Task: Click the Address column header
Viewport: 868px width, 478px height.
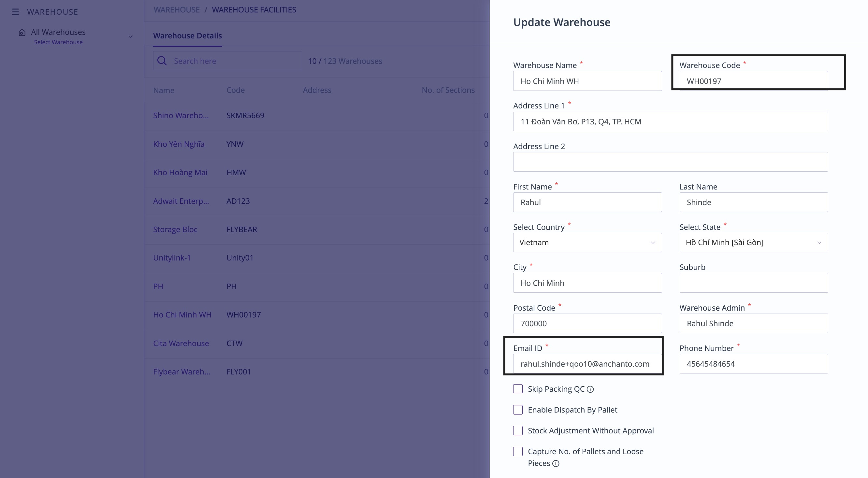Action: [x=317, y=90]
